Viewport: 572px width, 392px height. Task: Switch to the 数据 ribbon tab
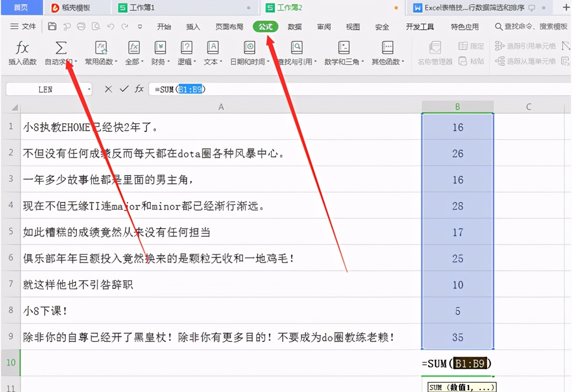coord(295,27)
